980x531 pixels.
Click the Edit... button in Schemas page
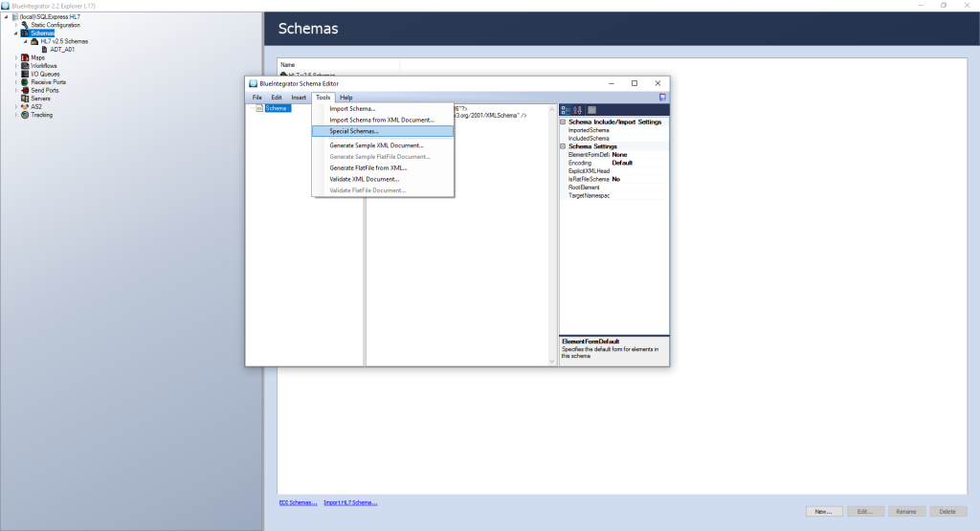coord(865,511)
